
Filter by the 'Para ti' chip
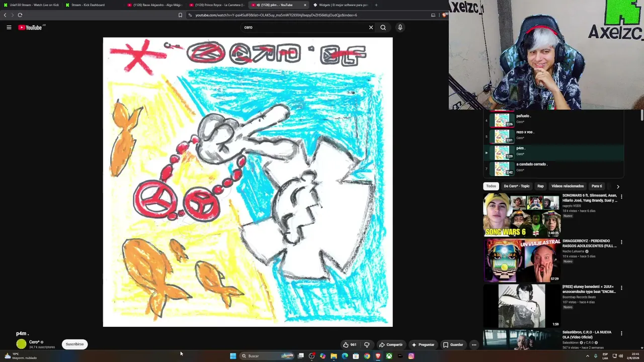tap(597, 186)
